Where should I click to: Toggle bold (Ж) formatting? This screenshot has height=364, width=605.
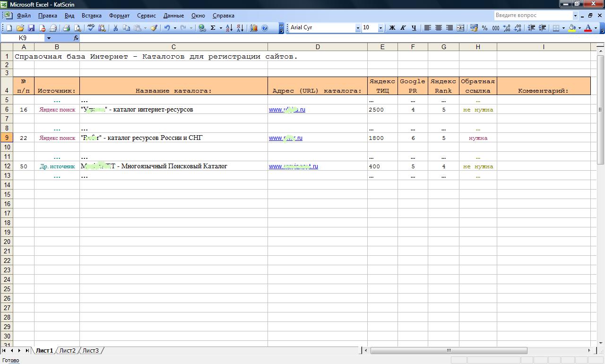(x=392, y=28)
